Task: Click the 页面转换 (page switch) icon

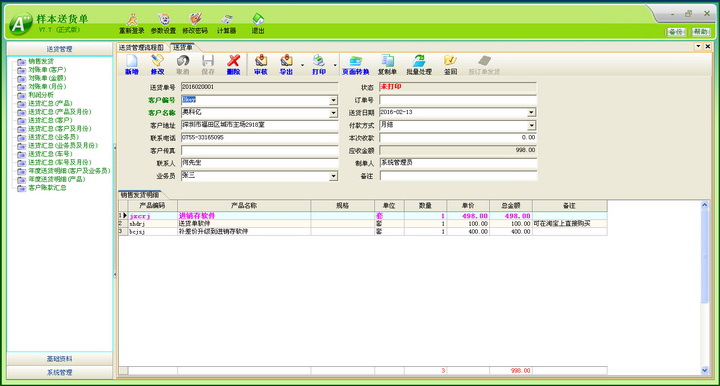Action: tap(356, 65)
